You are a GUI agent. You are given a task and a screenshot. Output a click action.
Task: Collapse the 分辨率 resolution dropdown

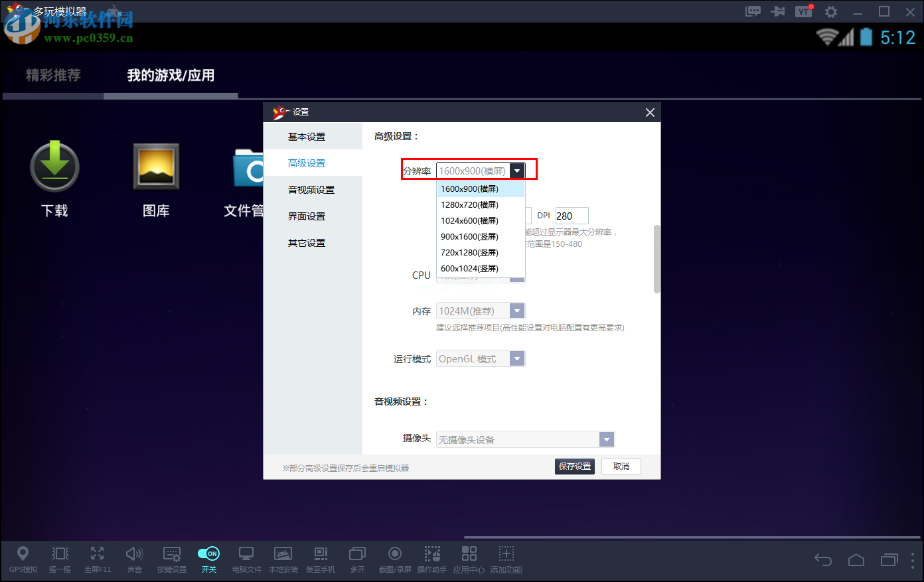tap(517, 171)
